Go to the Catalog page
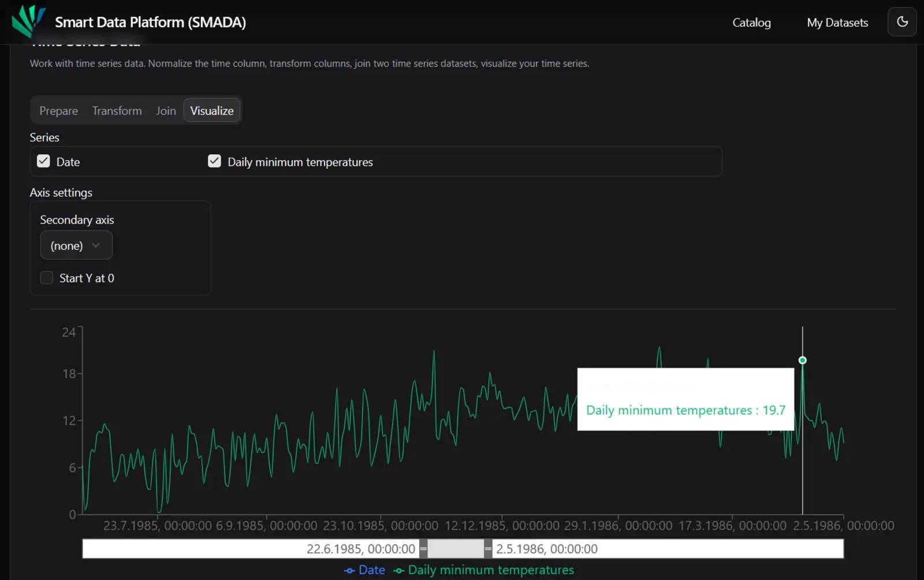The image size is (924, 580). pyautogui.click(x=751, y=23)
